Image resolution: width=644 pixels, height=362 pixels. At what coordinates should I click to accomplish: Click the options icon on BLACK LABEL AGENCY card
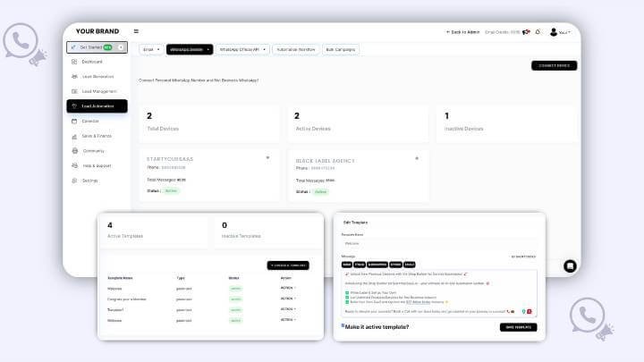(416, 157)
